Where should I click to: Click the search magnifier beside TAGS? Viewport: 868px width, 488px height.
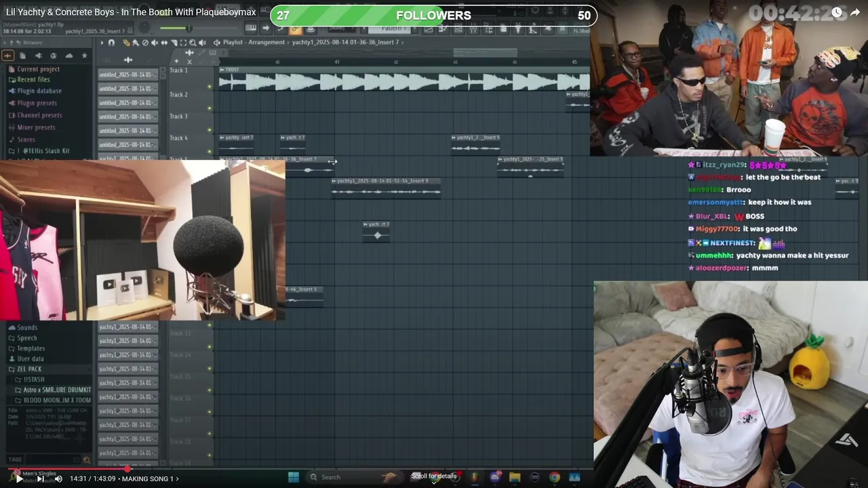pyautogui.click(x=86, y=460)
